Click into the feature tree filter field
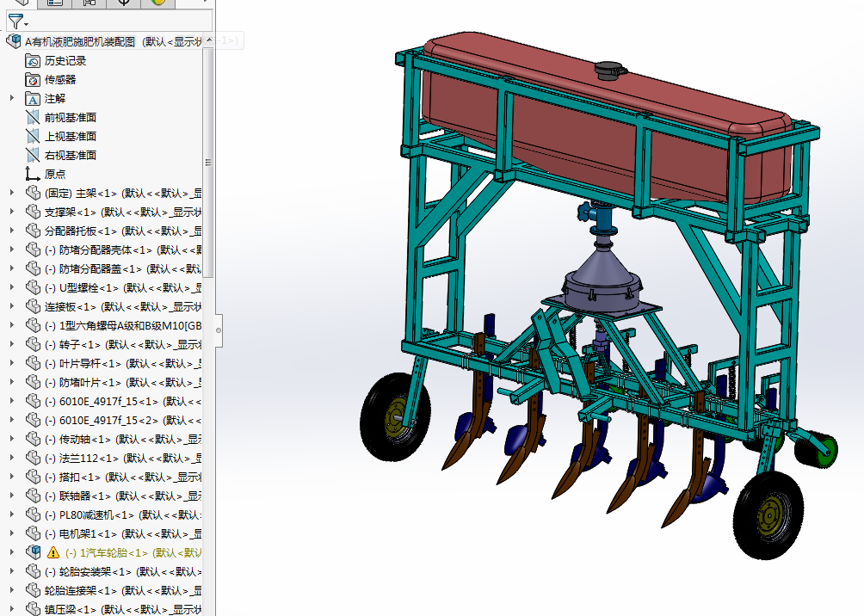 (109, 22)
